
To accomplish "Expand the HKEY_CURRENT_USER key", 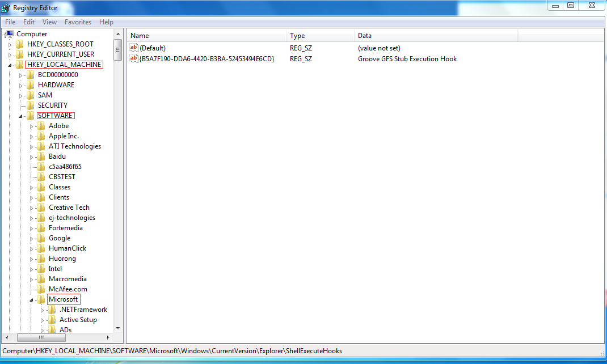I will 10,55.
